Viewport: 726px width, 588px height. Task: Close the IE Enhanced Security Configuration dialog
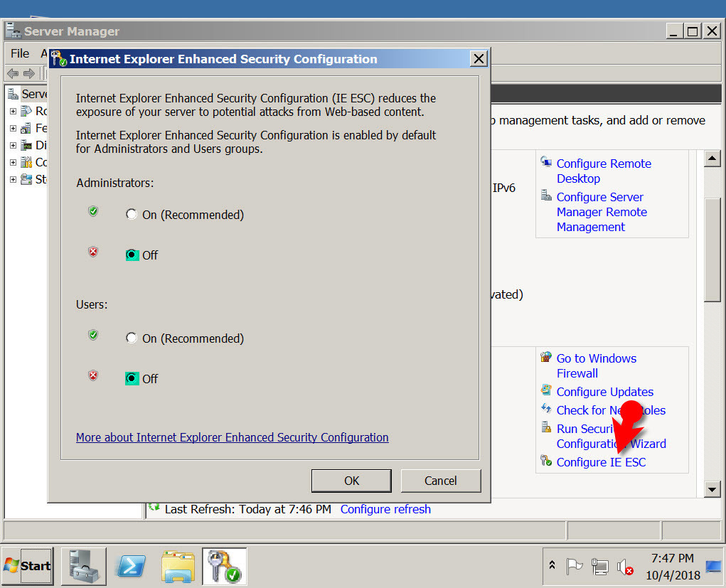coord(479,59)
